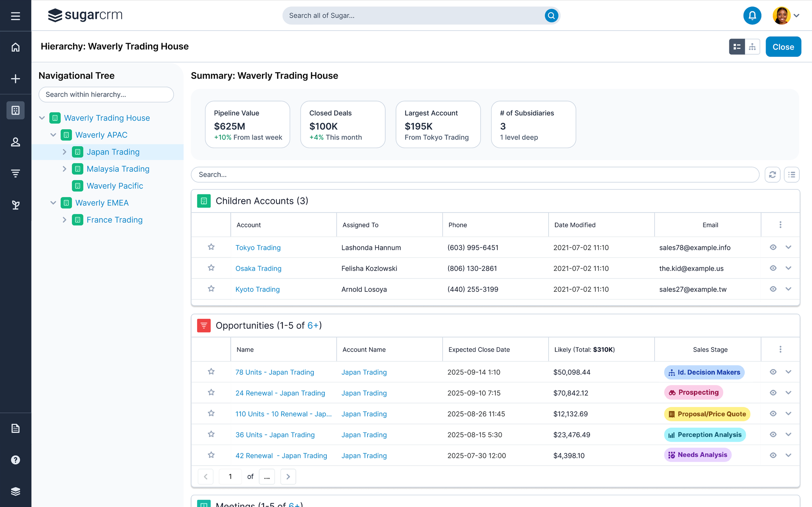
Task: Click the Prospecting sales stage badge
Action: (x=693, y=392)
